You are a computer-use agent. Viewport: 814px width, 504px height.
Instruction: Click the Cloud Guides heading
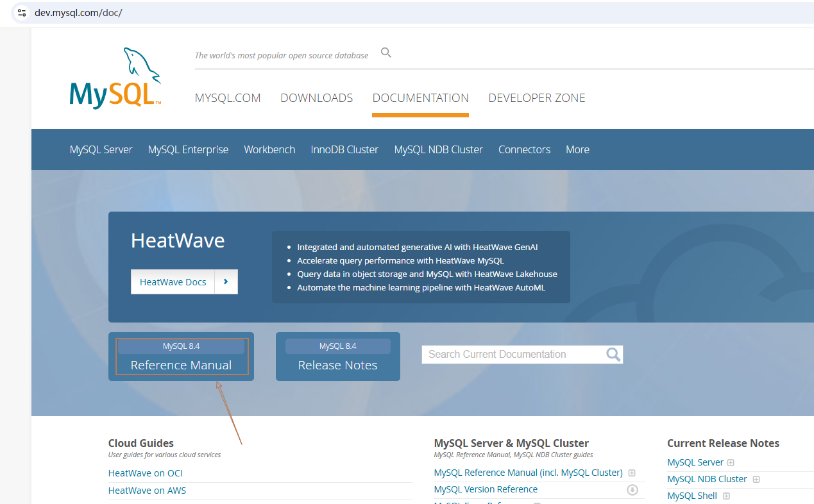141,443
